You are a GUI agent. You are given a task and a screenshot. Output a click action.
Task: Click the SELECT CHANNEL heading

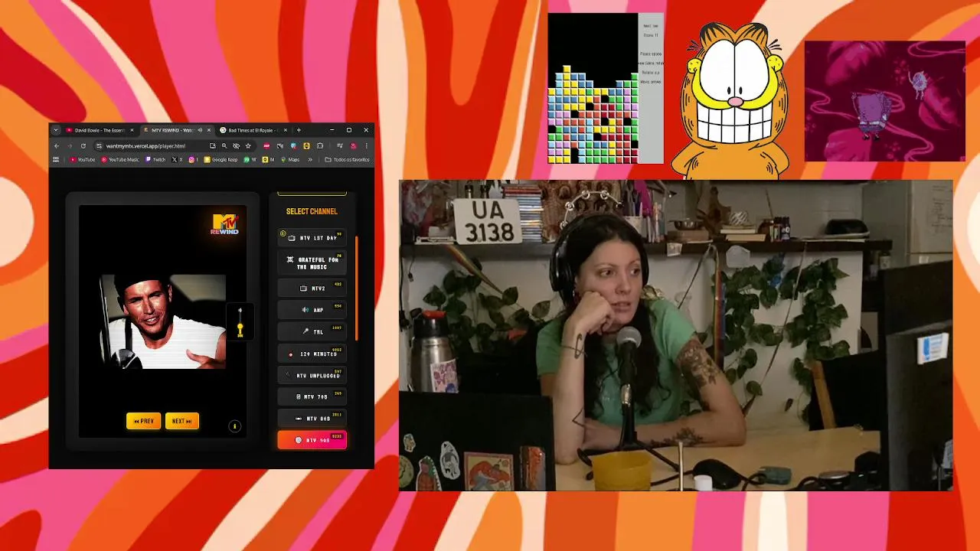coord(312,211)
